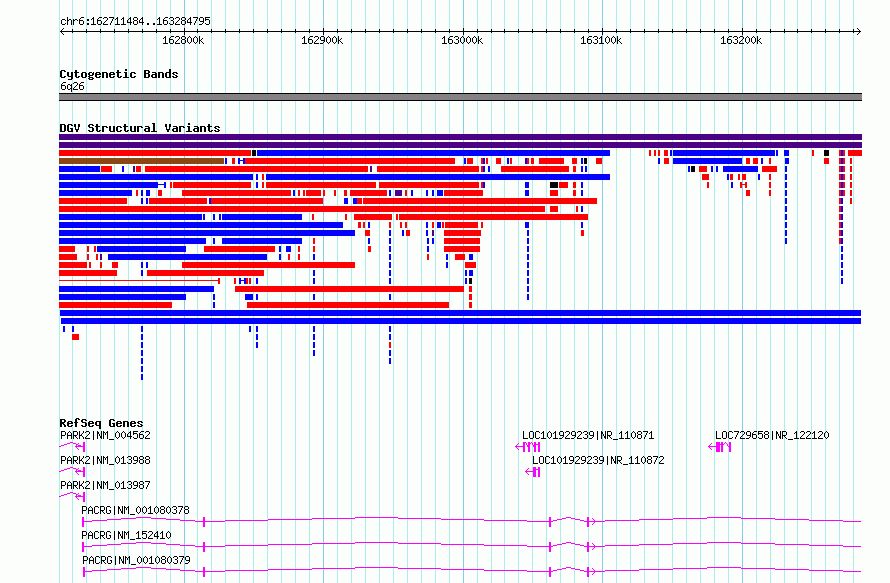Click the brown structural variant bar
890x583 pixels.
coord(141,161)
